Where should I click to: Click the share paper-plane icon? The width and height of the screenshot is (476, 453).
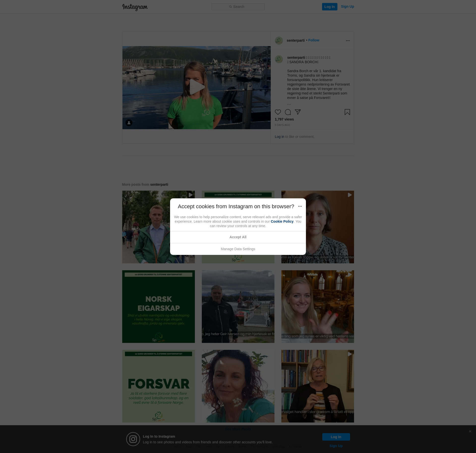click(x=297, y=112)
